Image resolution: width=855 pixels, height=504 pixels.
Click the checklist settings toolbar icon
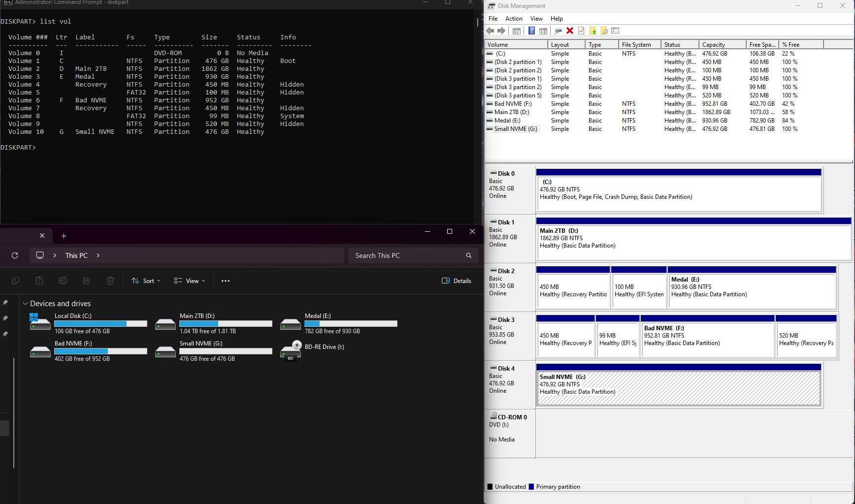(x=615, y=31)
